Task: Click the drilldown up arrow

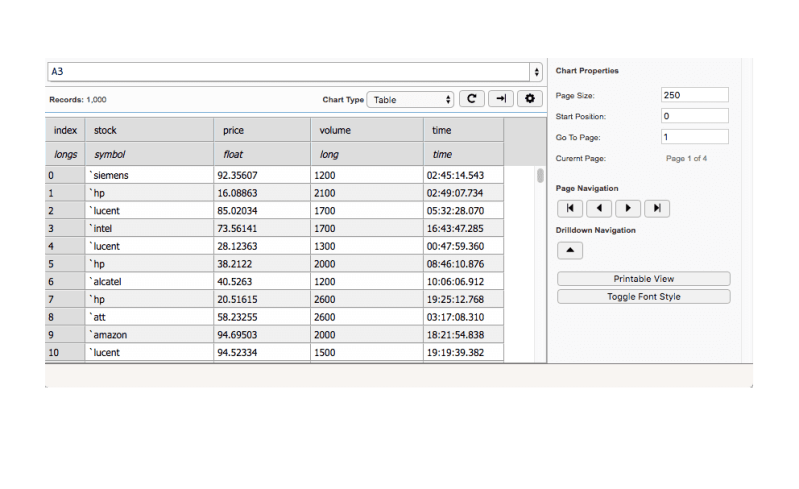Action: coord(570,250)
